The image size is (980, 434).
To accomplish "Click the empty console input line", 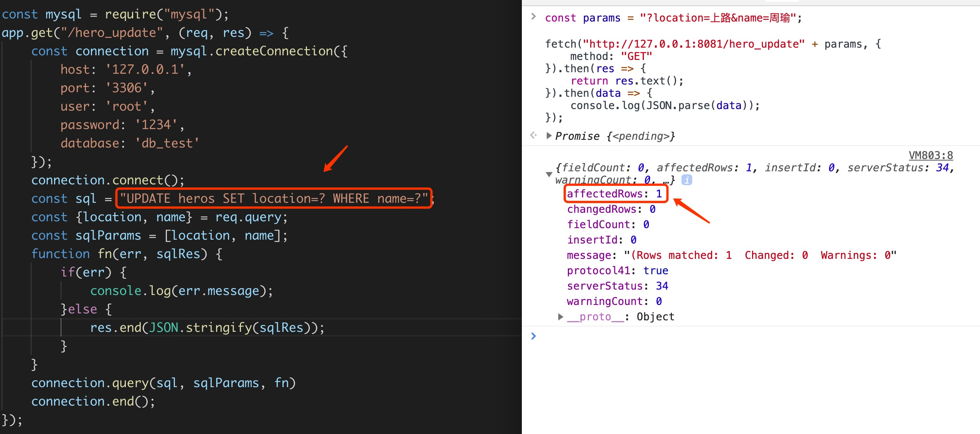I will coord(729,336).
